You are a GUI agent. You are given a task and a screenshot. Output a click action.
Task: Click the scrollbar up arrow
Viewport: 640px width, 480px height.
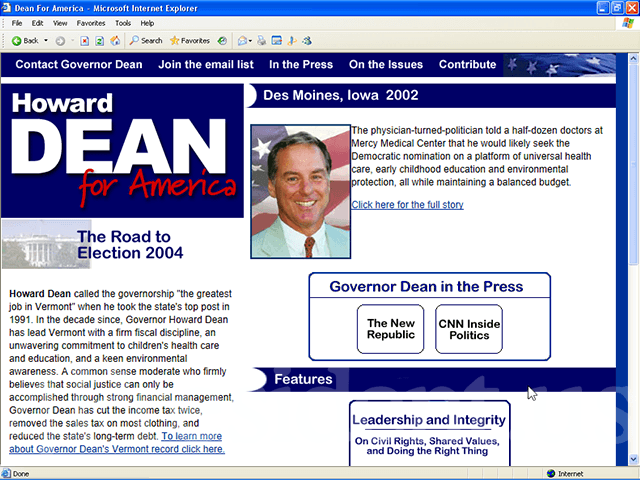pos(633,58)
